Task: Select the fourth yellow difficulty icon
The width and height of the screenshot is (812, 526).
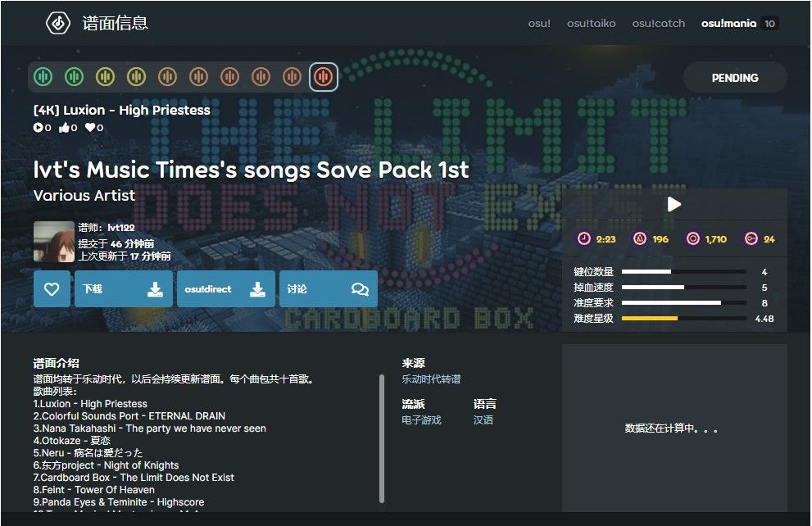Action: tap(136, 77)
